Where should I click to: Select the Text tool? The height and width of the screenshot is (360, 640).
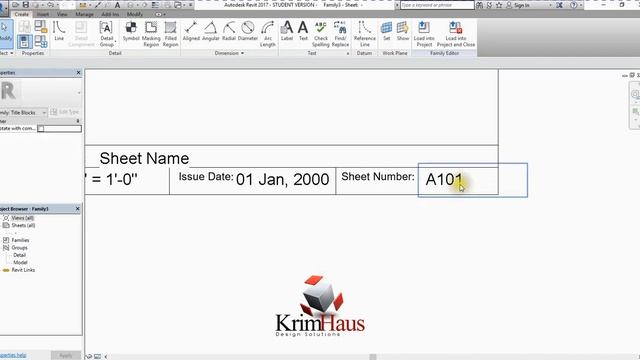pos(303,31)
